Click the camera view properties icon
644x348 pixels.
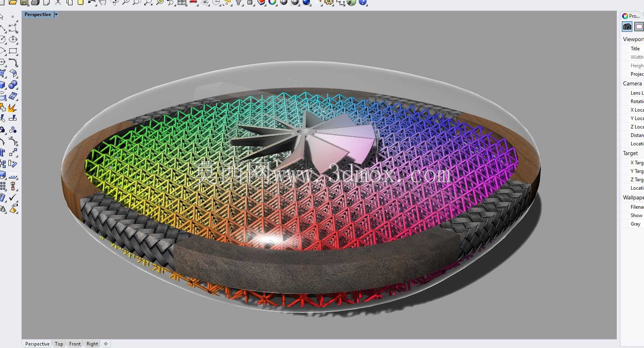[x=627, y=27]
